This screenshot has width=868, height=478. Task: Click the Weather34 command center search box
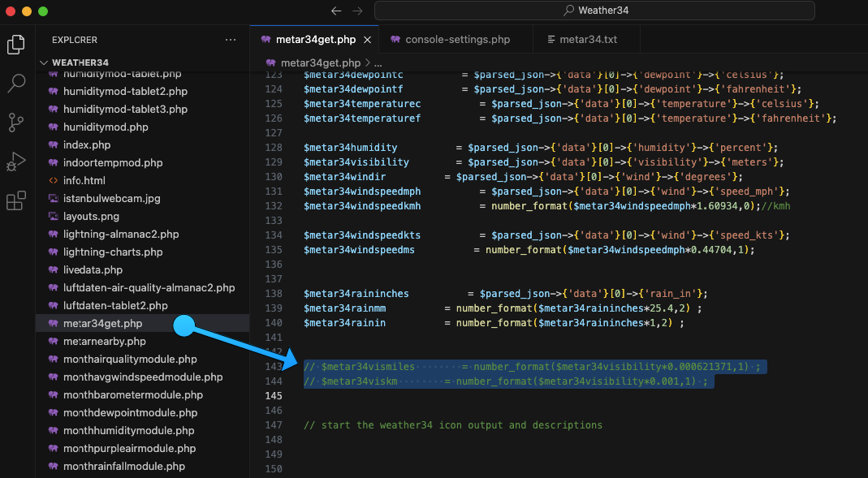pyautogui.click(x=594, y=11)
